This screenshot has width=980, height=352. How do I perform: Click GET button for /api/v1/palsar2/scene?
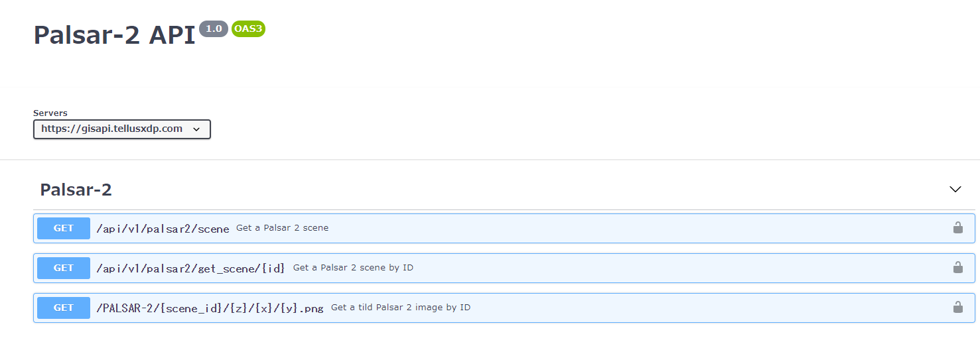click(64, 228)
